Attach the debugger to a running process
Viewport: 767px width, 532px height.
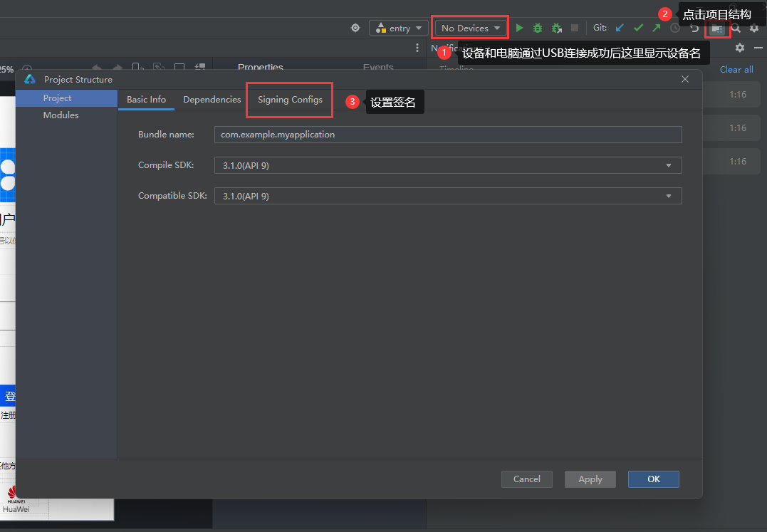click(x=556, y=28)
